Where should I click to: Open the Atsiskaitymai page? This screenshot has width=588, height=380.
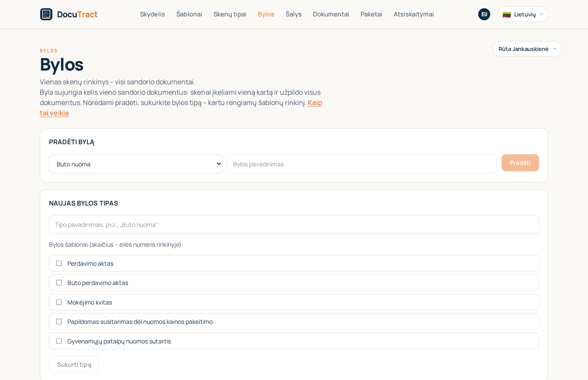[414, 14]
